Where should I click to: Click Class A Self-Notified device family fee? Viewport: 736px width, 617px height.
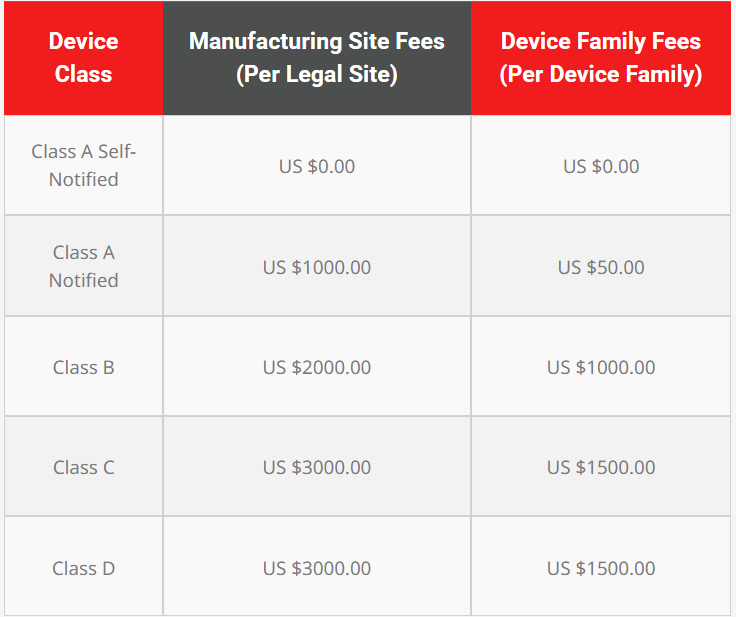(x=601, y=166)
